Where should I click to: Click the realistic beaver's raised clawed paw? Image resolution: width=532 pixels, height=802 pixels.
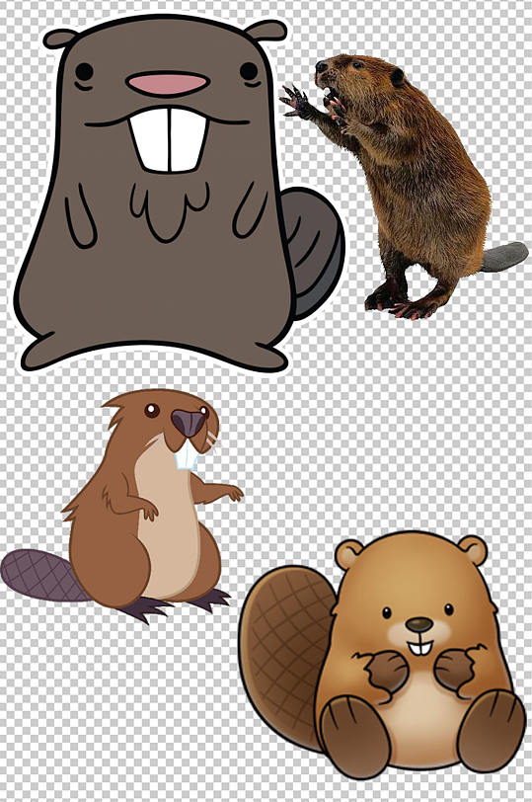pyautogui.click(x=296, y=102)
